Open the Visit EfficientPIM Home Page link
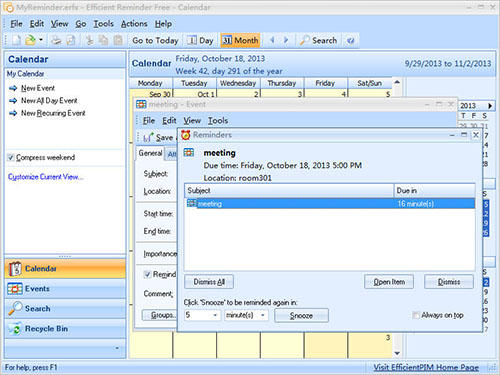 (426, 367)
